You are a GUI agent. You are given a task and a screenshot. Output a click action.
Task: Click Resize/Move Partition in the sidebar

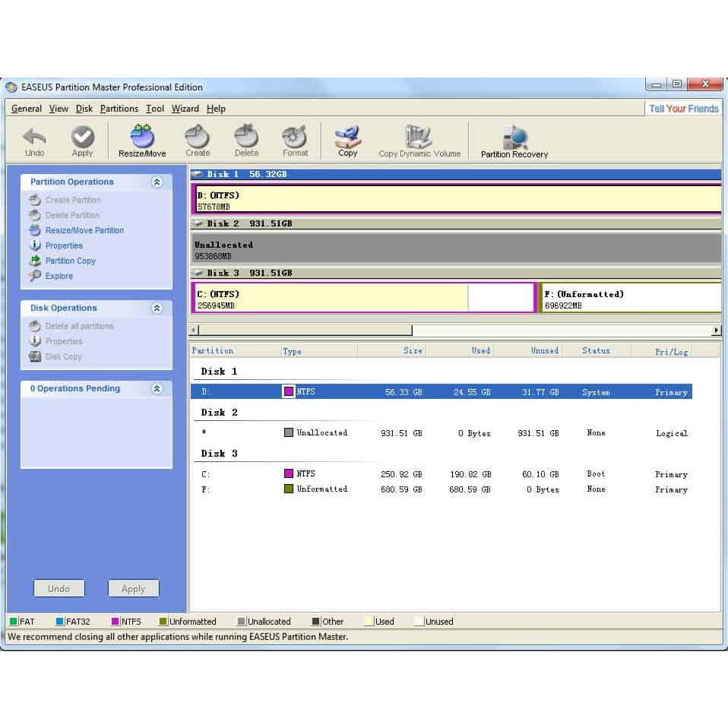[x=84, y=230]
